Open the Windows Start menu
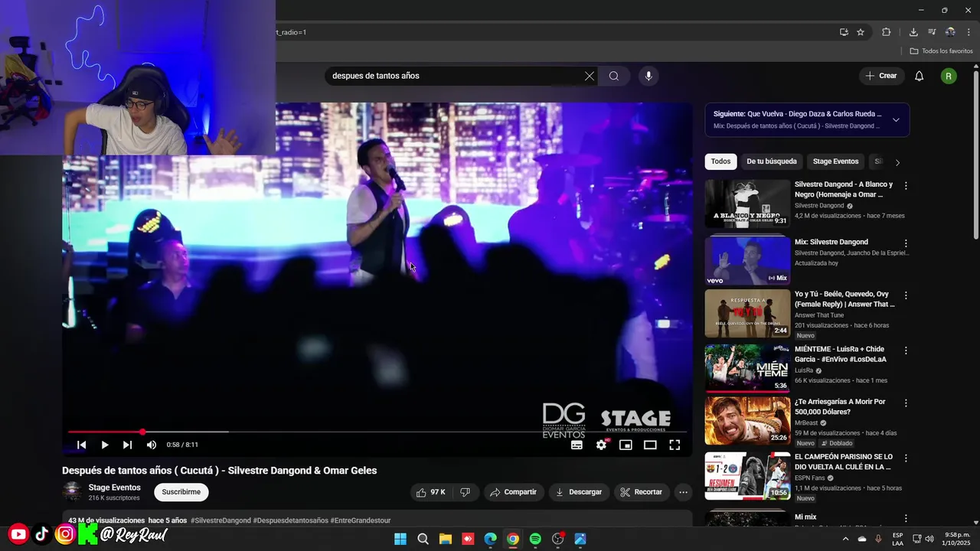 tap(400, 539)
